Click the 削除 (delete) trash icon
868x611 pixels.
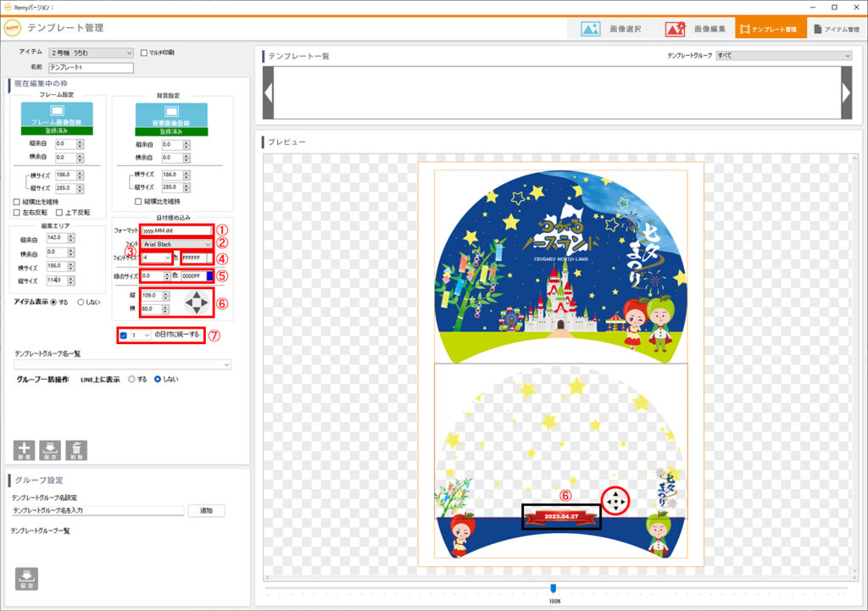coord(76,450)
